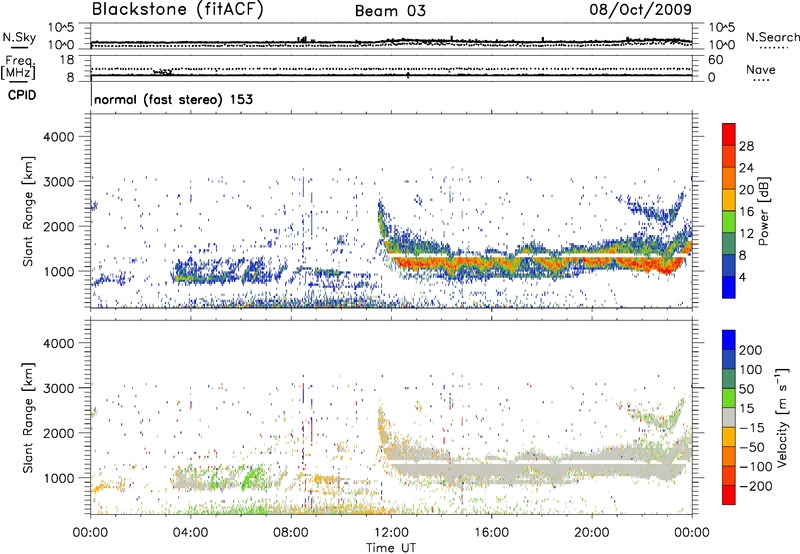Image resolution: width=800 pixels, height=554 pixels.
Task: Click the '24' tick on Power colorbar
Action: [x=746, y=168]
